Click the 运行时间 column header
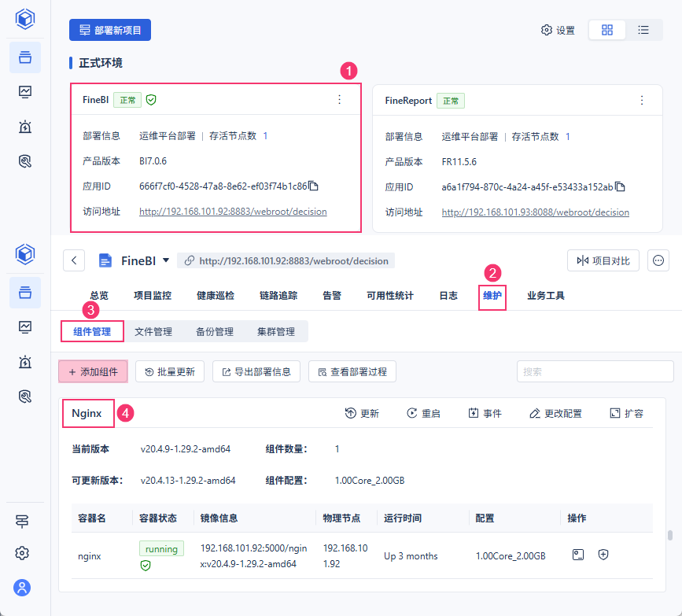The image size is (682, 616). (x=403, y=518)
